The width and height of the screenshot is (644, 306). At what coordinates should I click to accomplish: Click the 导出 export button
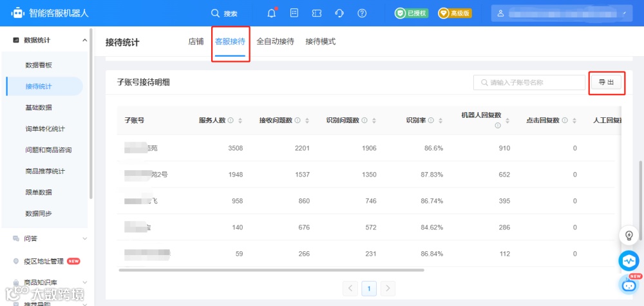click(x=606, y=82)
